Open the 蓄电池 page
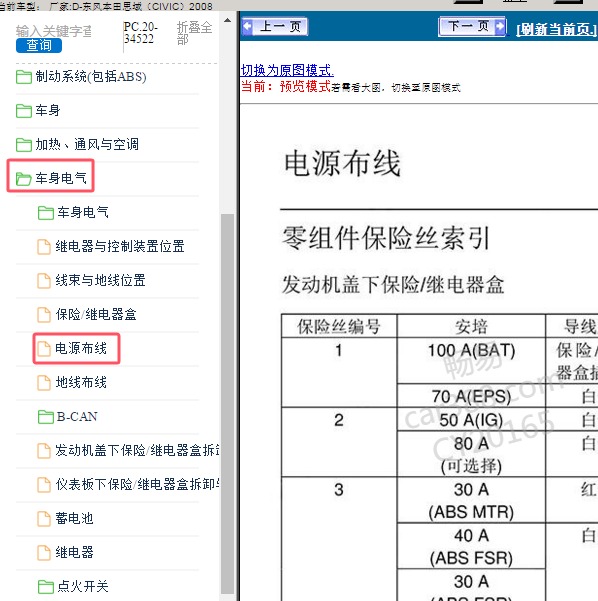The width and height of the screenshot is (598, 601). [x=74, y=519]
